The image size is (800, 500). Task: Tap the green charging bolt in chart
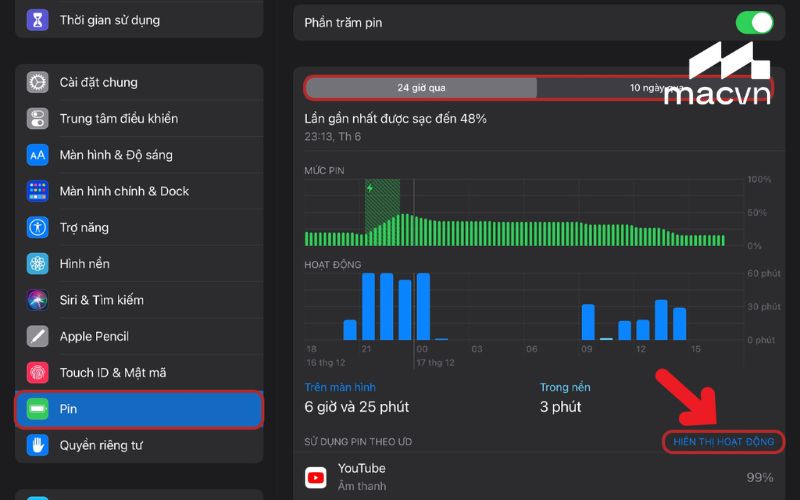(x=370, y=188)
